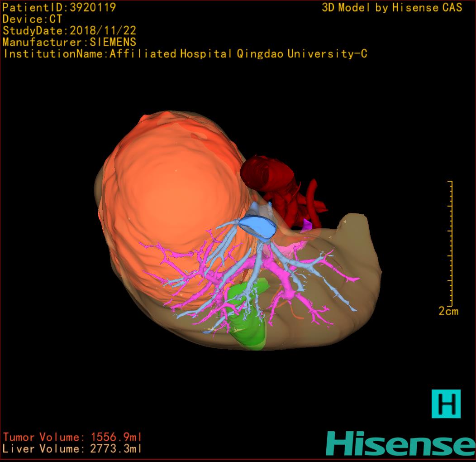Click the 3D Model by Hisense CAS title
This screenshot has width=476, height=462.
tap(392, 8)
